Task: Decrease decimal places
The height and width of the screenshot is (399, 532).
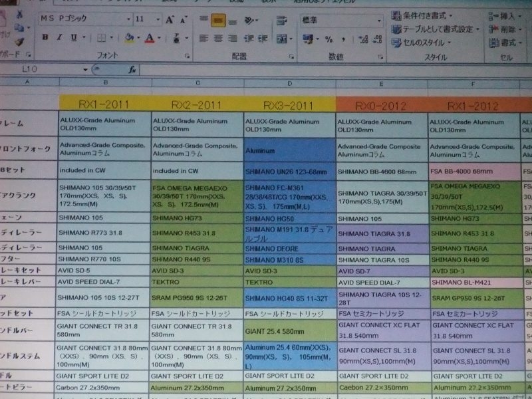Action: tap(377, 39)
